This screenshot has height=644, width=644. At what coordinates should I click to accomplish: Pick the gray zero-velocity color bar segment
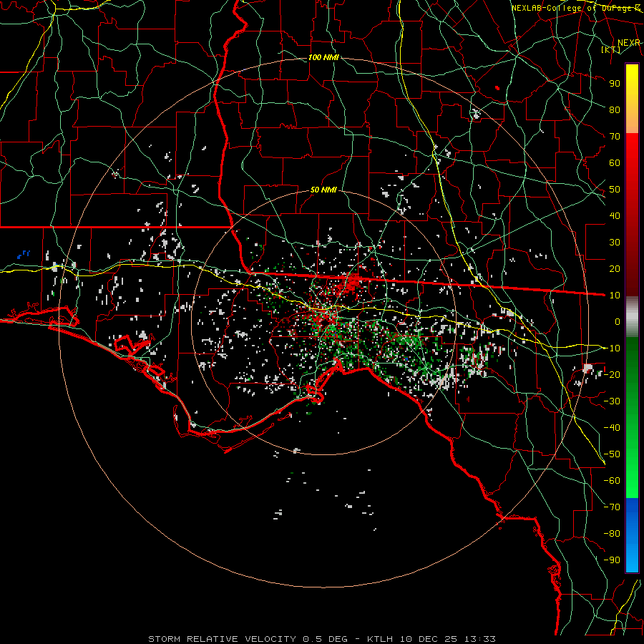(632, 316)
